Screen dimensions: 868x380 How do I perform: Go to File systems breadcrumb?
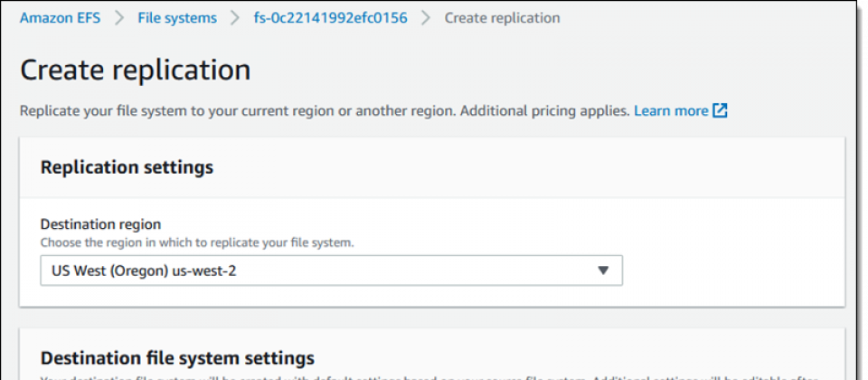click(x=177, y=18)
